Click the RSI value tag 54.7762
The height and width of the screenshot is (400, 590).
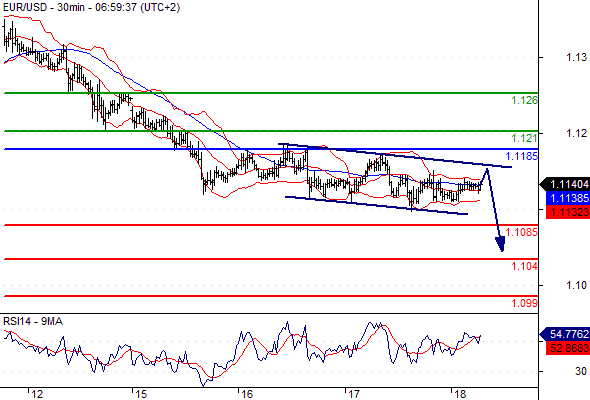click(565, 334)
